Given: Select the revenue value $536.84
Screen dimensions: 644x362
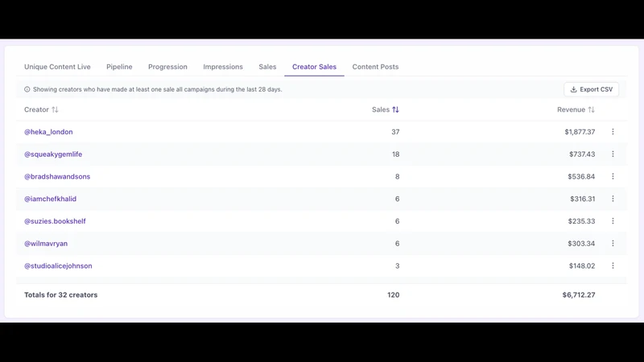Looking at the screenshot, I should (581, 176).
